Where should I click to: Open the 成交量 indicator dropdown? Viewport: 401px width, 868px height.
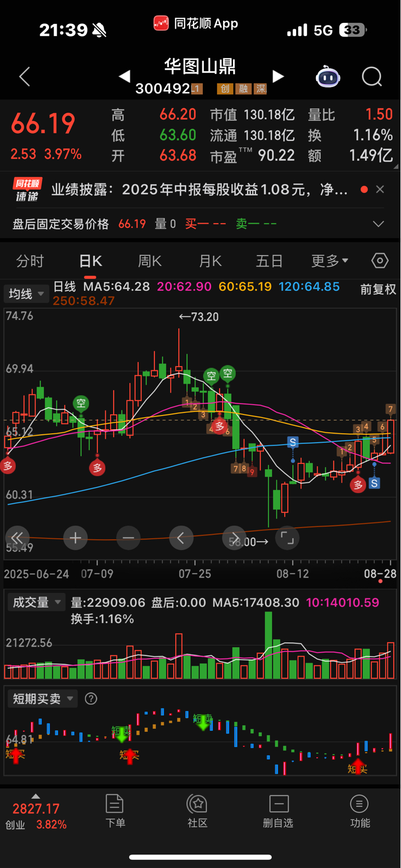36,602
